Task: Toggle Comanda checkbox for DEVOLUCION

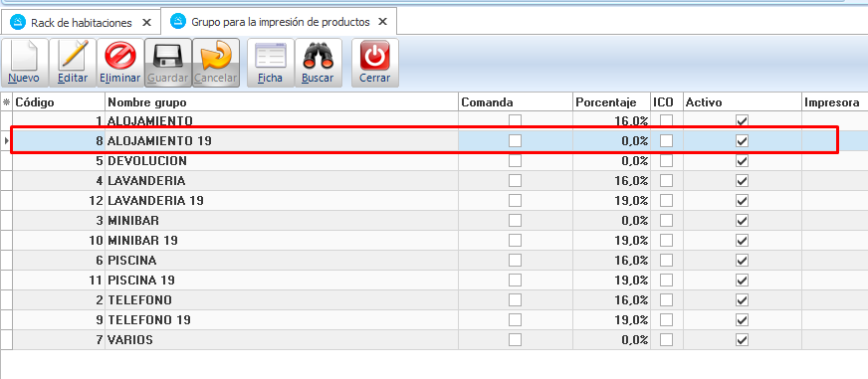Action: [x=516, y=161]
